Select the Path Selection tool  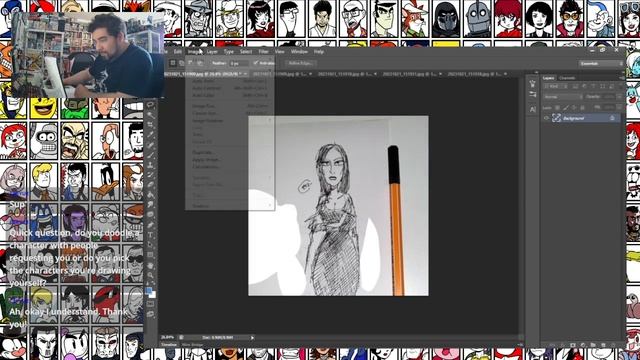150,244
